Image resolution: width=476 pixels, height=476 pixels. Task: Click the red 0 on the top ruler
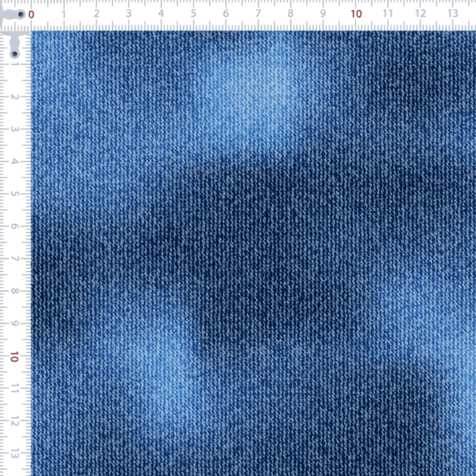[31, 14]
